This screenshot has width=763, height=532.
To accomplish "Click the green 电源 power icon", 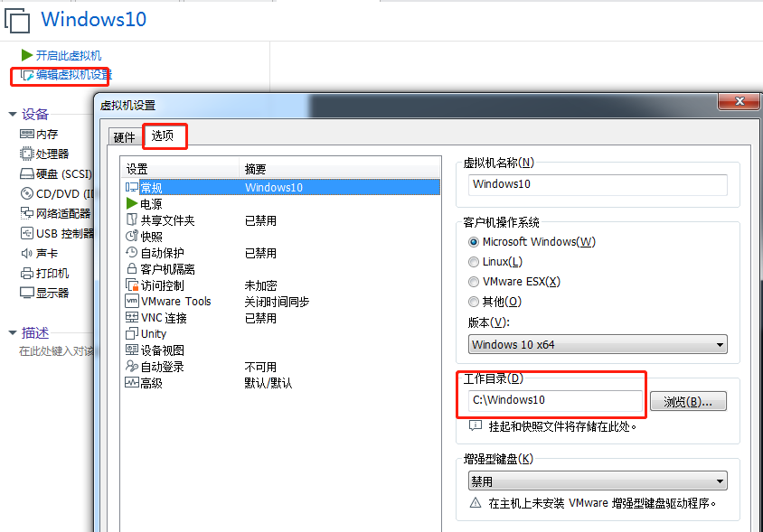I will point(132,203).
